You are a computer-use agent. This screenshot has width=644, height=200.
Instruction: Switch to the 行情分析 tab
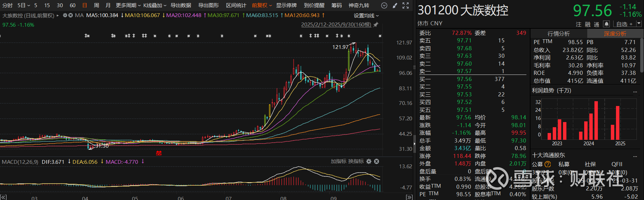tap(559, 34)
